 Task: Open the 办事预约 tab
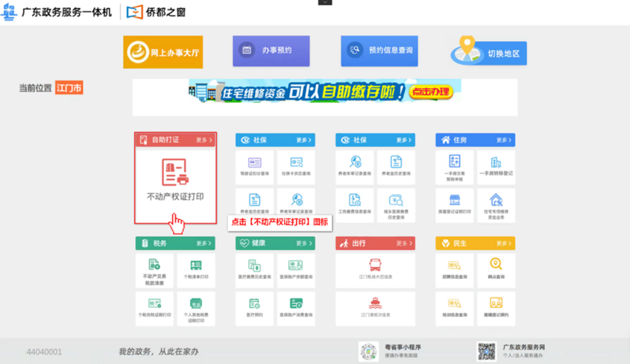pyautogui.click(x=271, y=51)
